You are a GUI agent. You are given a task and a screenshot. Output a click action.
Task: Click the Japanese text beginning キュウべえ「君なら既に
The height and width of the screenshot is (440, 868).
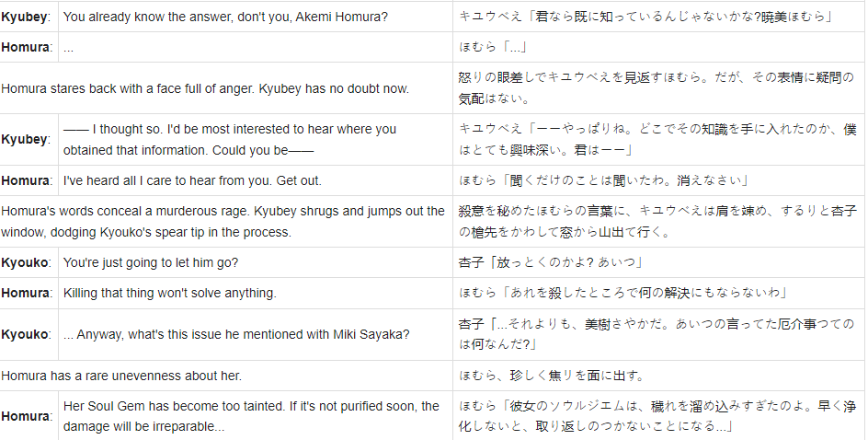click(646, 17)
